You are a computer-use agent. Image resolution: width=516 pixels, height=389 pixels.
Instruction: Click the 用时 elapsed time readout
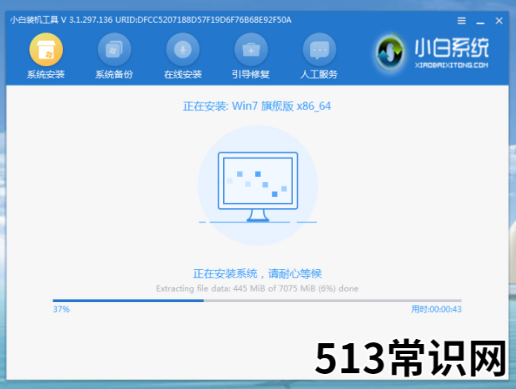(x=436, y=309)
